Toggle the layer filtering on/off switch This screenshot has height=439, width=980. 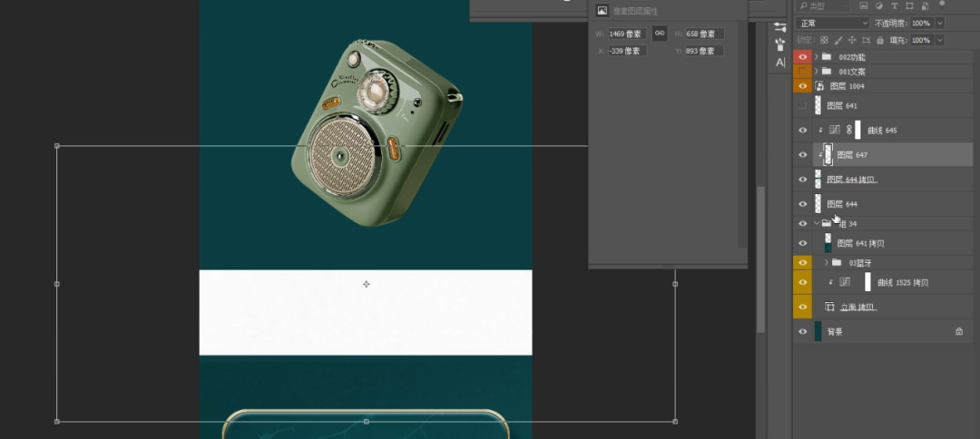click(x=943, y=5)
